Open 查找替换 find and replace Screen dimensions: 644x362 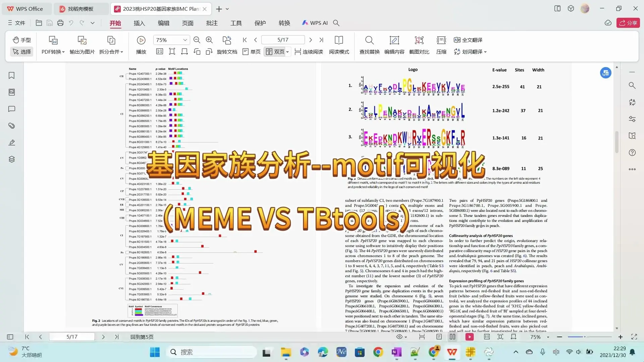(369, 45)
